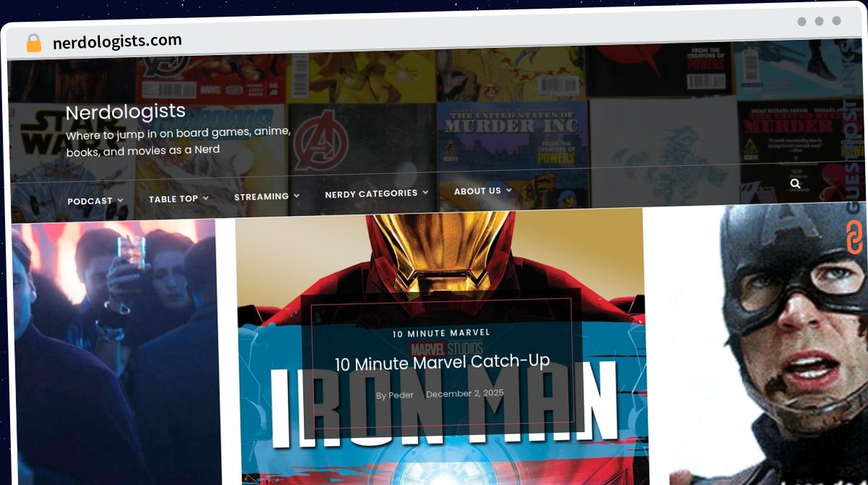868x485 pixels.
Task: Open the Table Top menu
Action: 173,198
